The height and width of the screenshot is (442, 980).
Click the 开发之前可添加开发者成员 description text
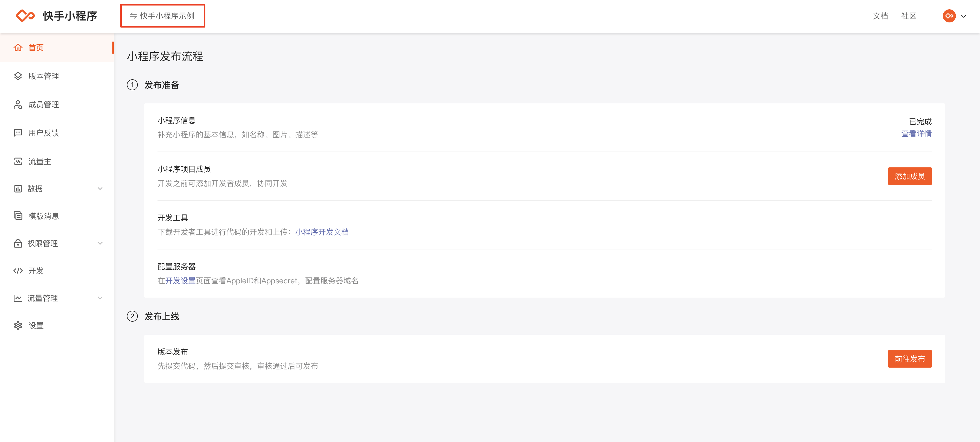(223, 183)
